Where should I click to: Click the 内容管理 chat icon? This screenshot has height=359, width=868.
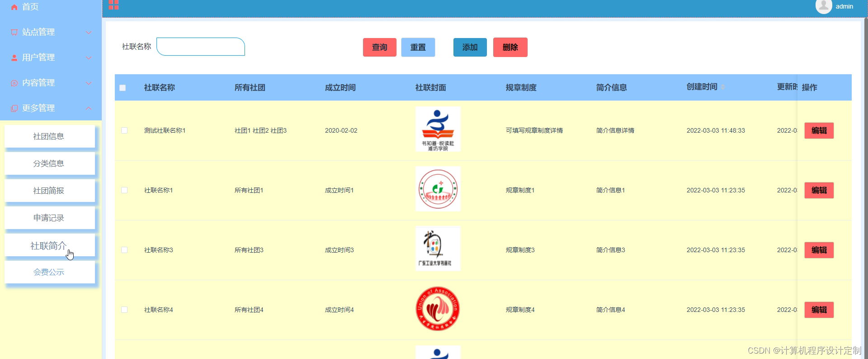[14, 83]
